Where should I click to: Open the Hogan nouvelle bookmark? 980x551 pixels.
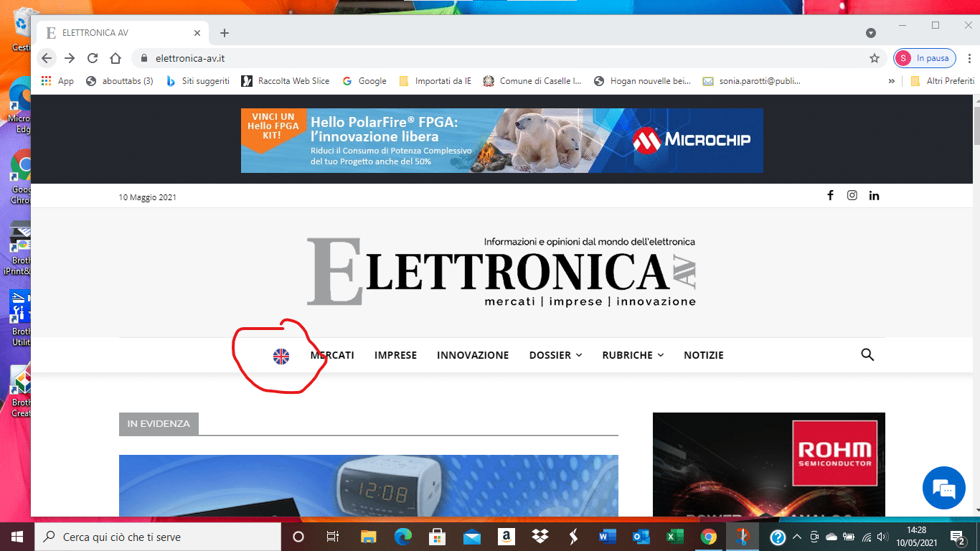(643, 81)
